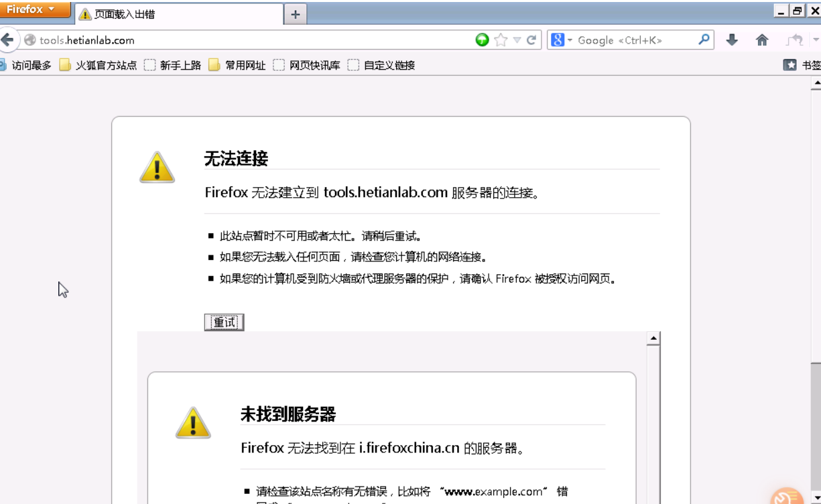Go back with the back arrow
821x504 pixels.
pyautogui.click(x=7, y=40)
